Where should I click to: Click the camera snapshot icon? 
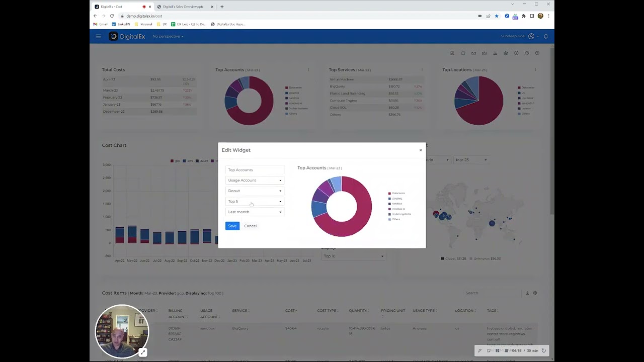click(x=484, y=53)
